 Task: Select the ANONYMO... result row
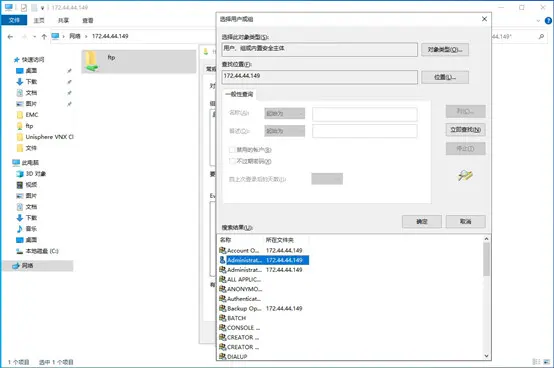pos(264,289)
